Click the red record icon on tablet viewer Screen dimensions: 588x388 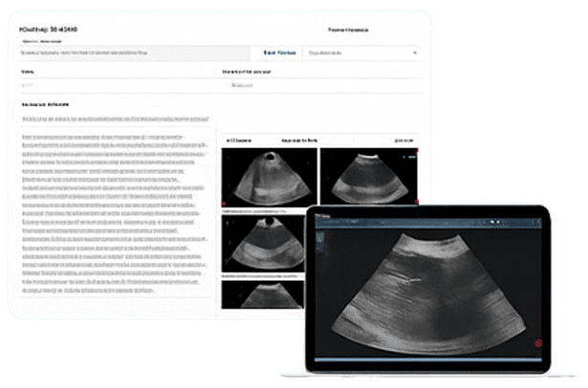click(x=537, y=340)
